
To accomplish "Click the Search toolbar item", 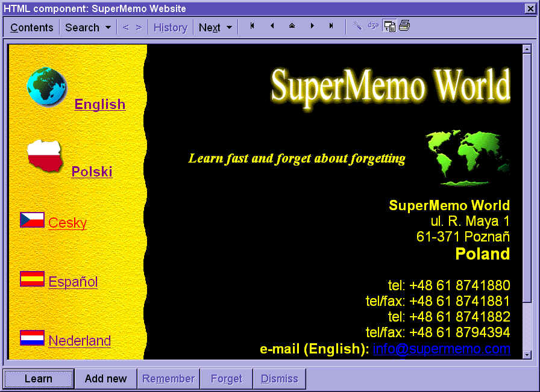I will click(x=83, y=28).
